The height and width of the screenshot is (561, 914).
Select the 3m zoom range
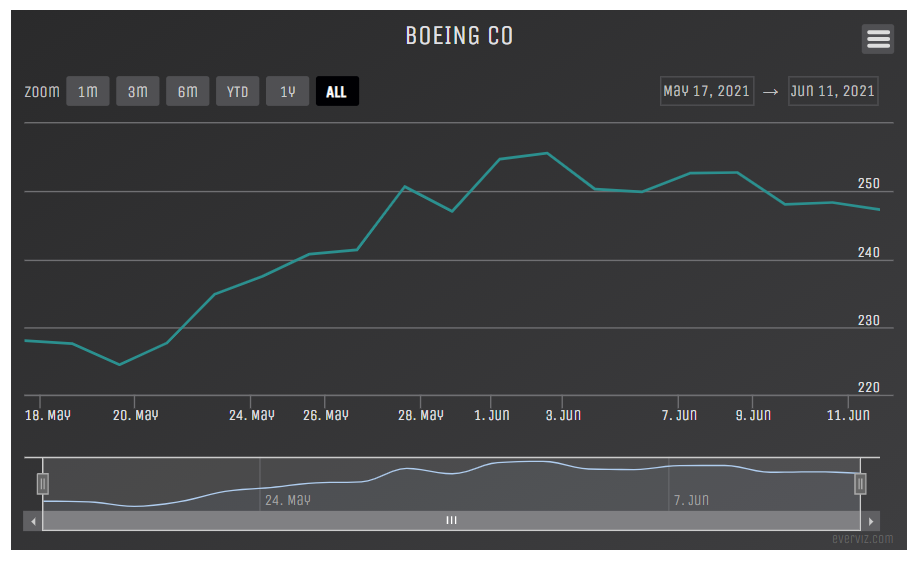[138, 92]
